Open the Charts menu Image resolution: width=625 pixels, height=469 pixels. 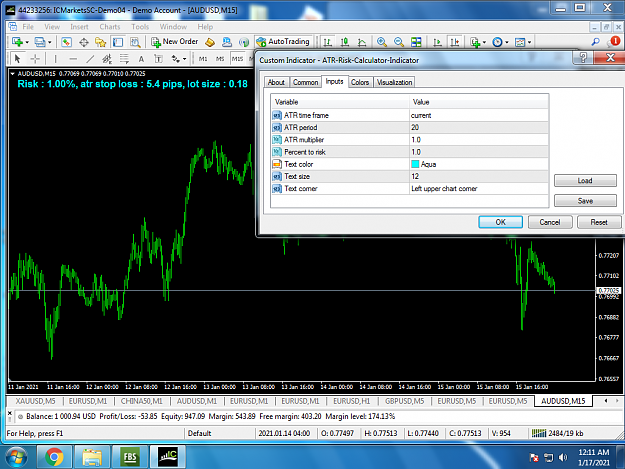click(x=110, y=27)
